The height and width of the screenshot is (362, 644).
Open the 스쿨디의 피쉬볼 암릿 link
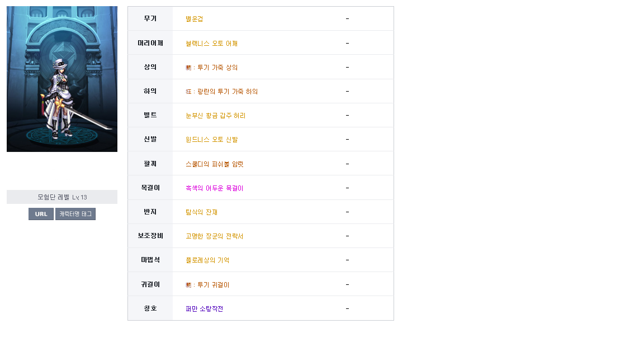point(215,164)
